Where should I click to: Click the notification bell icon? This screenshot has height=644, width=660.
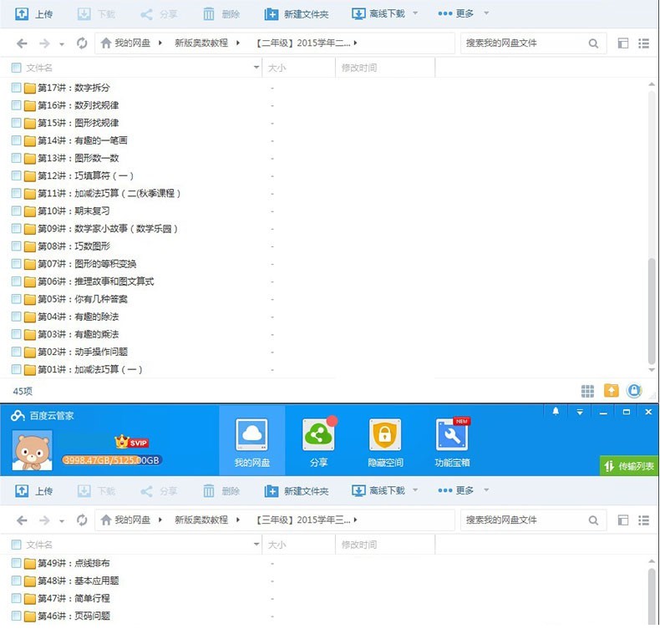(x=556, y=411)
